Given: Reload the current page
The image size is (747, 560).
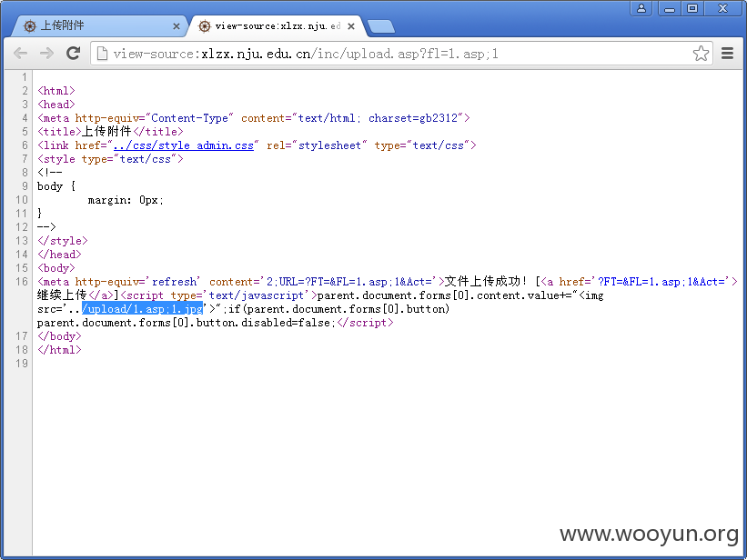Looking at the screenshot, I should 73,54.
